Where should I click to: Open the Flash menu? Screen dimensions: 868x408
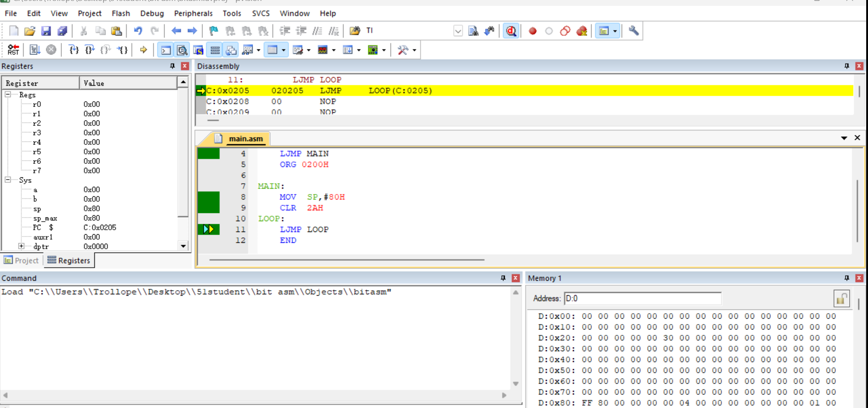[121, 14]
